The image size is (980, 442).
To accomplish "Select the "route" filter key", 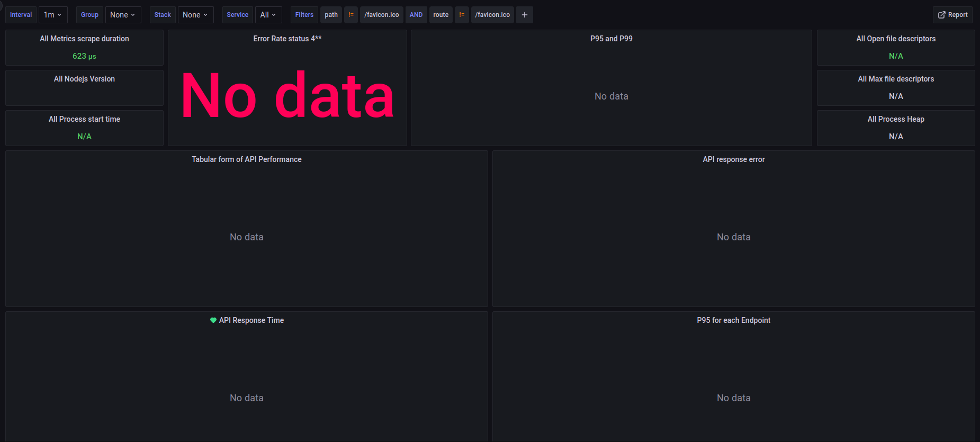I will coord(441,15).
